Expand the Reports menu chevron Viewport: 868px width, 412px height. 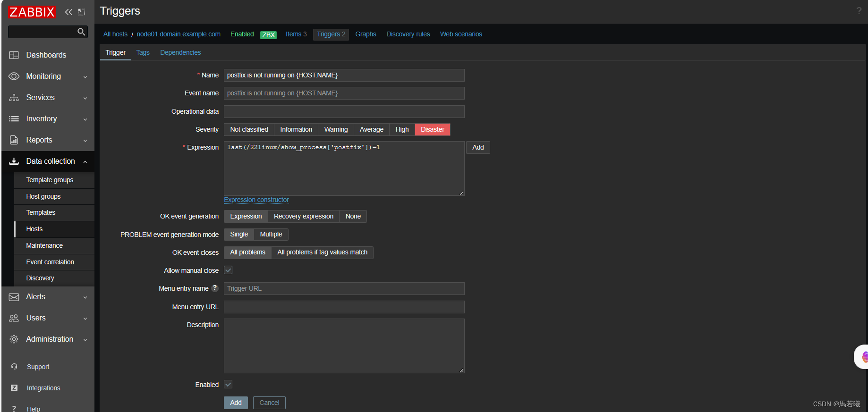pyautogui.click(x=85, y=141)
